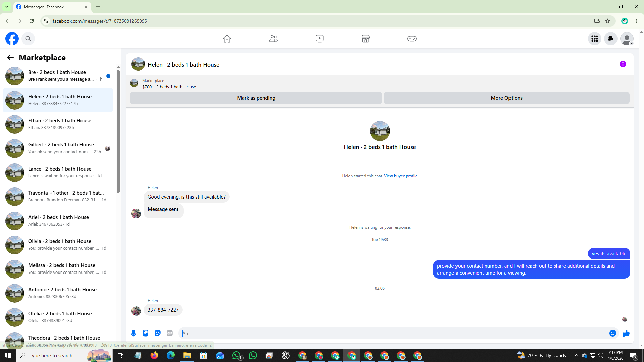Open the GIF picker icon
This screenshot has height=362, width=644.
[x=170, y=333]
